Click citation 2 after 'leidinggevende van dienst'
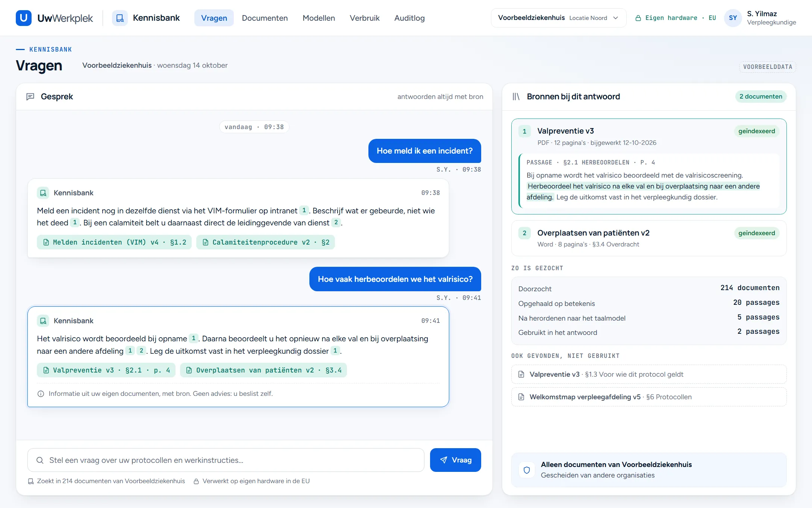Image resolution: width=812 pixels, height=508 pixels. (x=336, y=222)
